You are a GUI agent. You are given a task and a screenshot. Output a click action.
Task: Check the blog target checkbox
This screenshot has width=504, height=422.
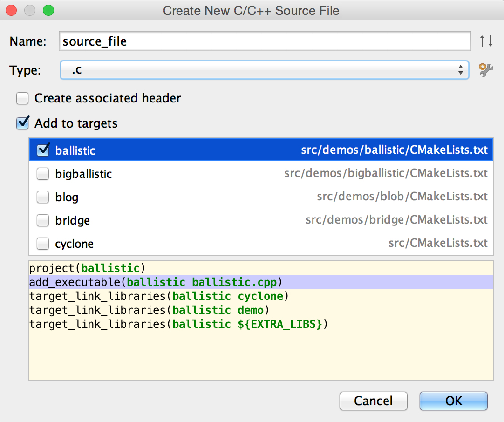click(x=43, y=197)
